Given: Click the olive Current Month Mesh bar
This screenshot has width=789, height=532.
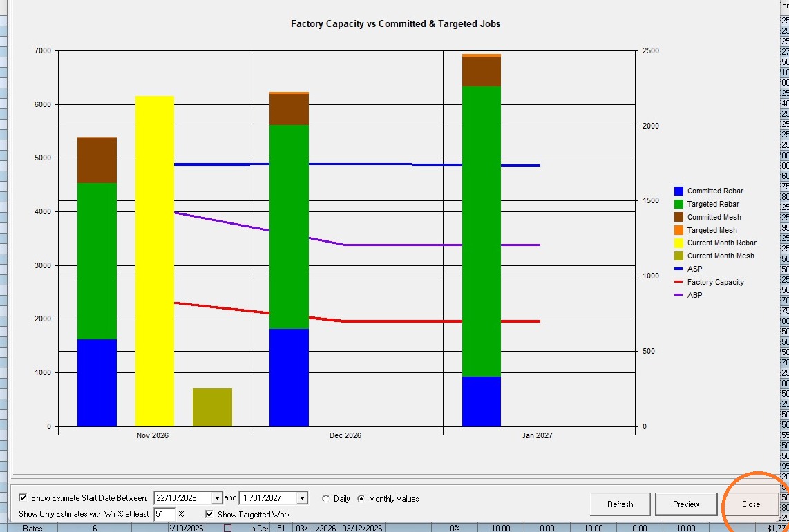Looking at the screenshot, I should pyautogui.click(x=212, y=407).
